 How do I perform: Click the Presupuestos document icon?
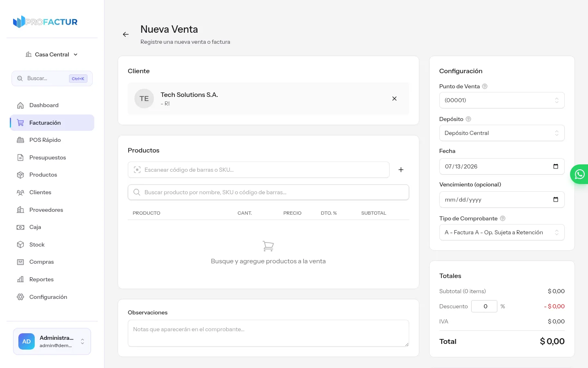coord(20,157)
